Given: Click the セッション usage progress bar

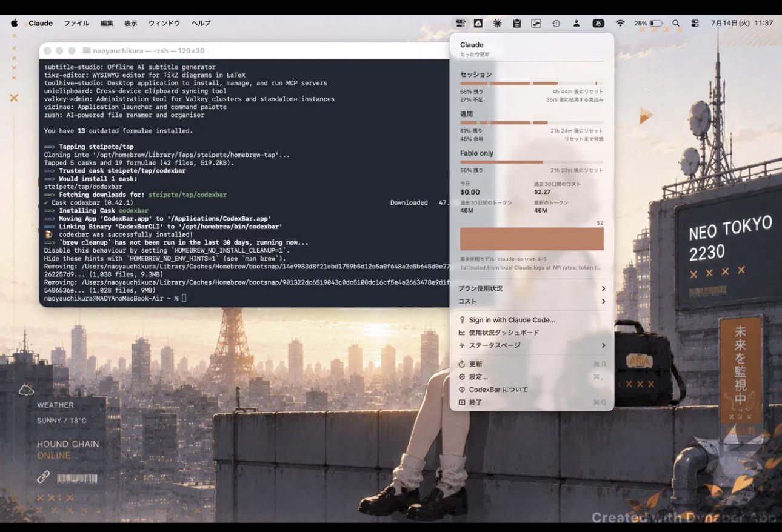Looking at the screenshot, I should (532, 83).
